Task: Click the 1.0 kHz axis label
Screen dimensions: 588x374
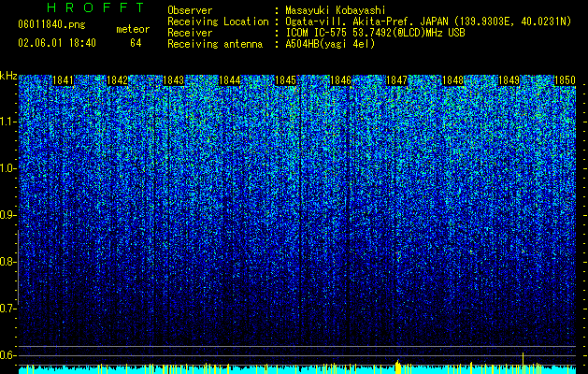Action: 7,168
